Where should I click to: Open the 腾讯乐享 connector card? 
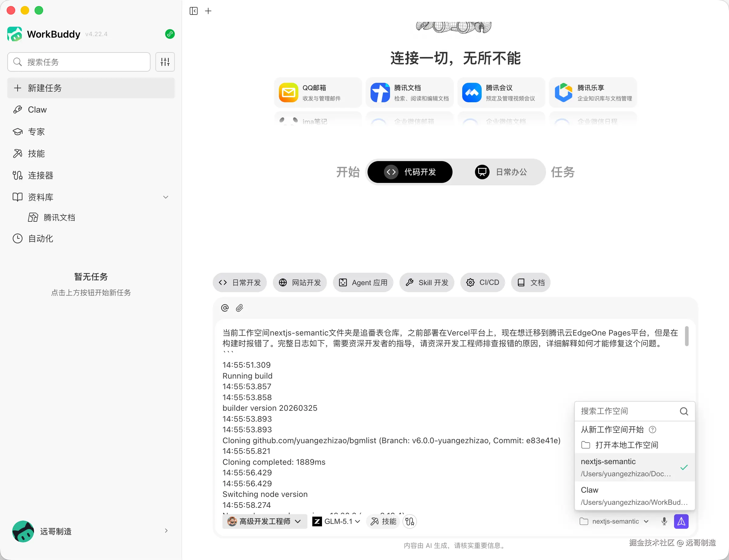click(593, 93)
